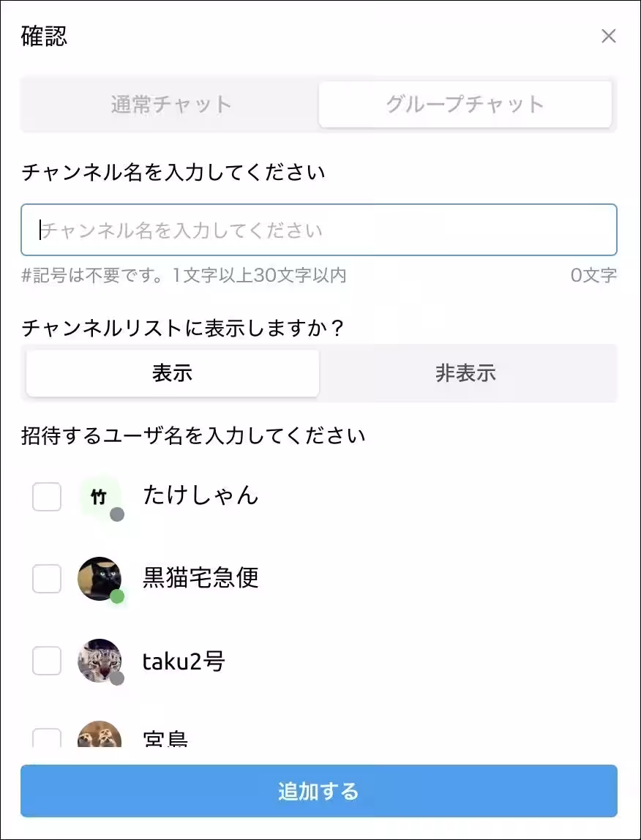
Task: Switch channel visibility to 非表示
Action: click(x=466, y=373)
